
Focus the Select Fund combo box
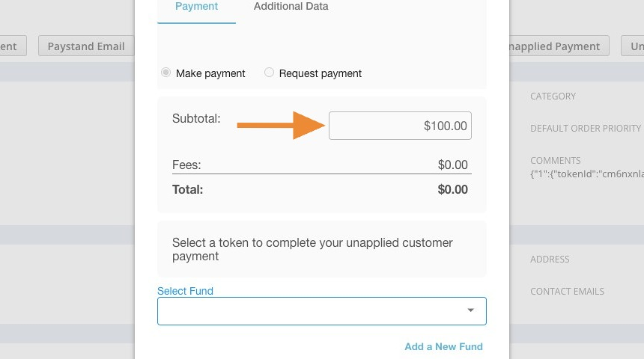coord(321,311)
